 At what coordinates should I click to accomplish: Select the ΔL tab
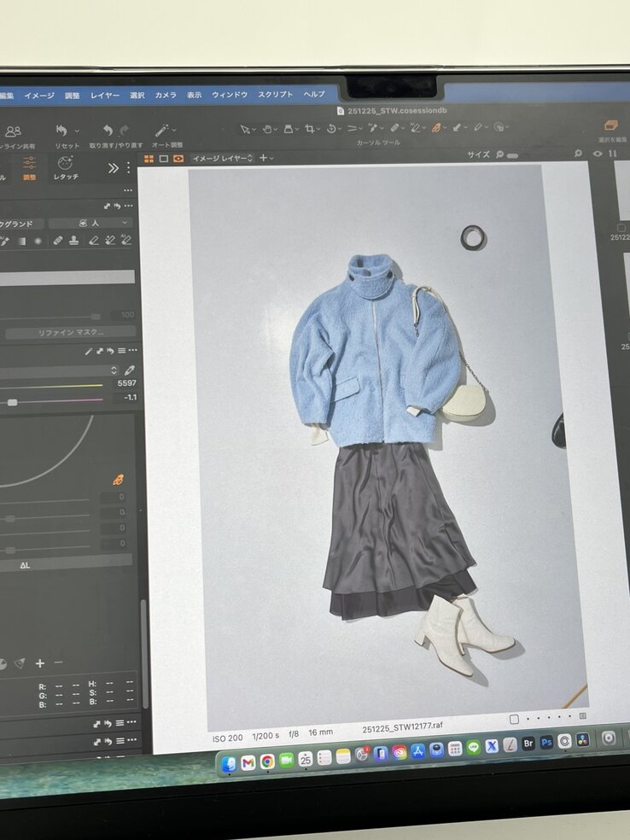click(25, 565)
